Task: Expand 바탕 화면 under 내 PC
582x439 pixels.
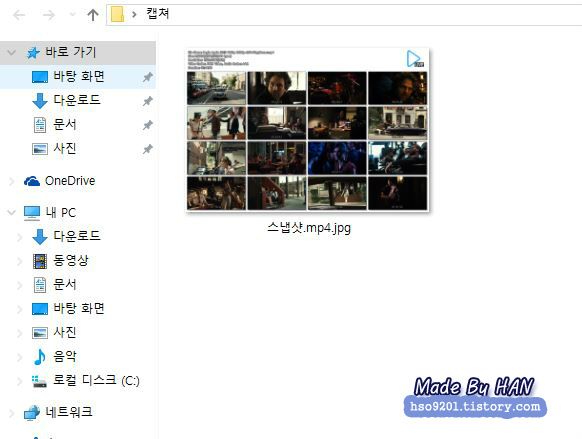Action: coord(20,309)
